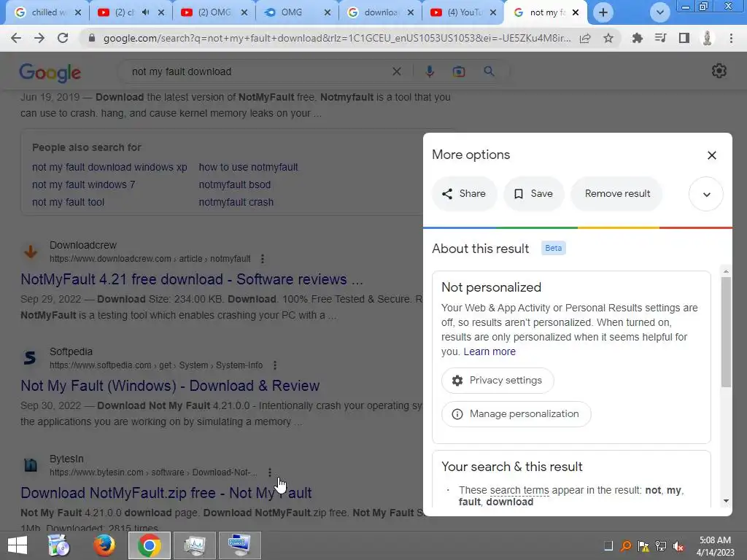Image resolution: width=747 pixels, height=560 pixels.
Task: Click the taskbar clock 5:08 AM
Action: (x=715, y=540)
